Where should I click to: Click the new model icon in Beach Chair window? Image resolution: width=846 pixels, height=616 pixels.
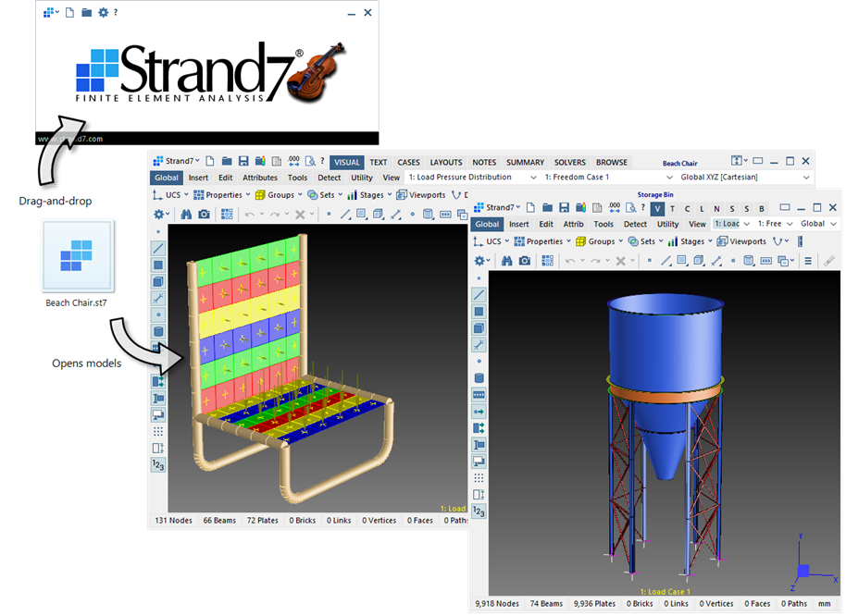point(210,161)
